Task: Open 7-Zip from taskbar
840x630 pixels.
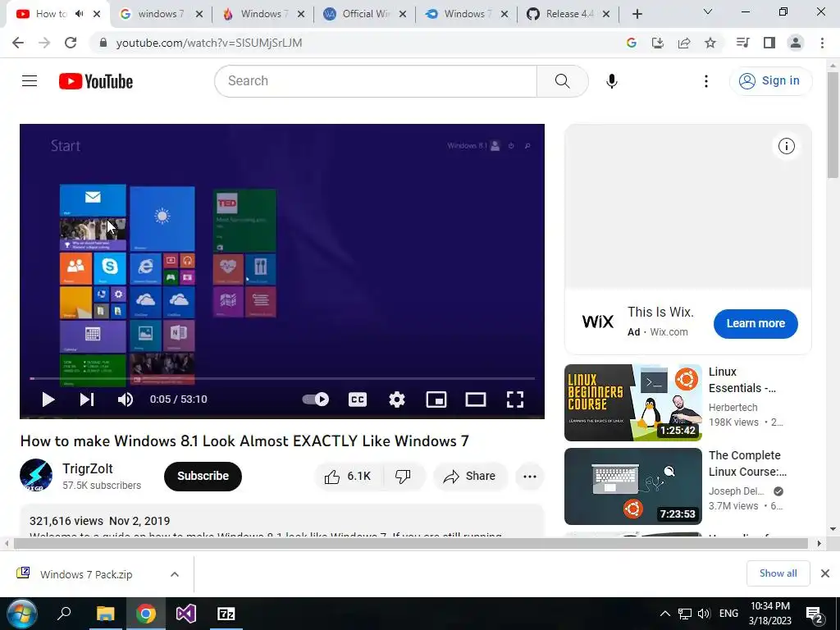Action: (226, 614)
